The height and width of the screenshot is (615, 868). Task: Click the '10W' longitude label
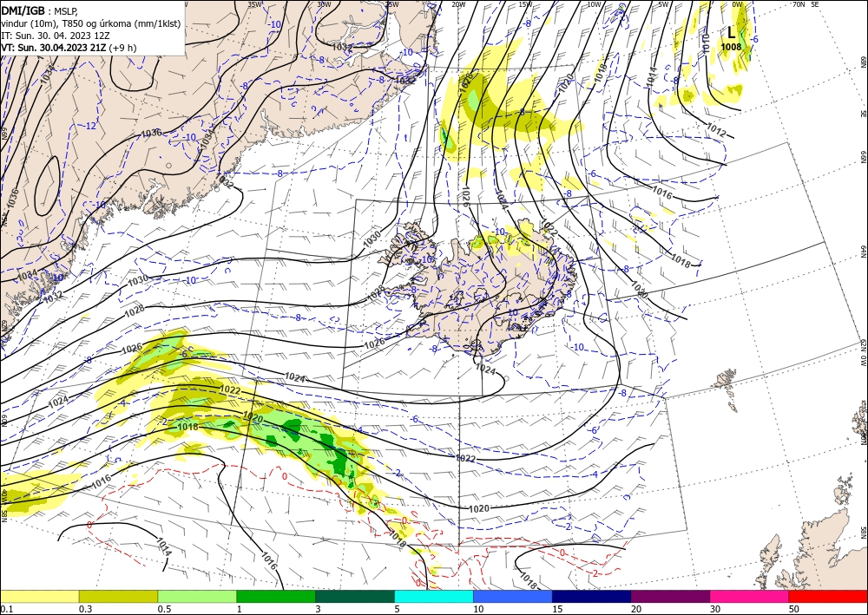click(594, 4)
